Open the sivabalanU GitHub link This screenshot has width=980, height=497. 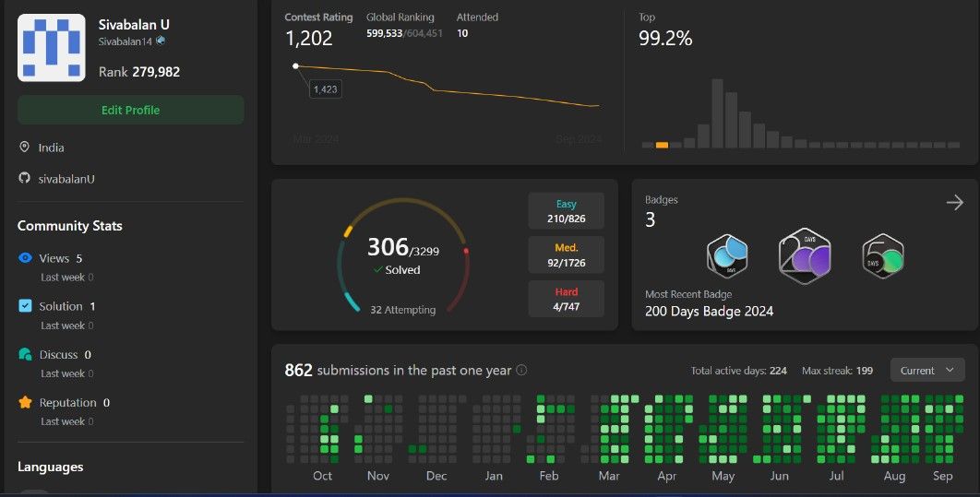(66, 179)
